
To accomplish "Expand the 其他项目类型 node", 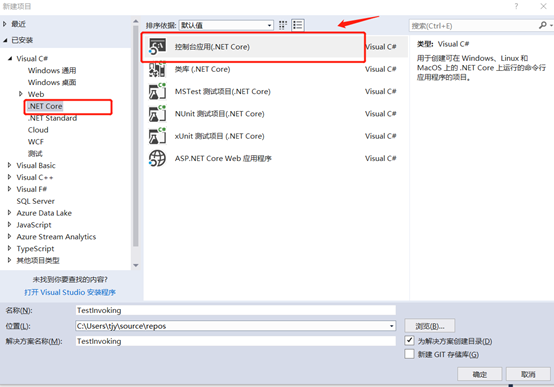I will tap(10, 260).
